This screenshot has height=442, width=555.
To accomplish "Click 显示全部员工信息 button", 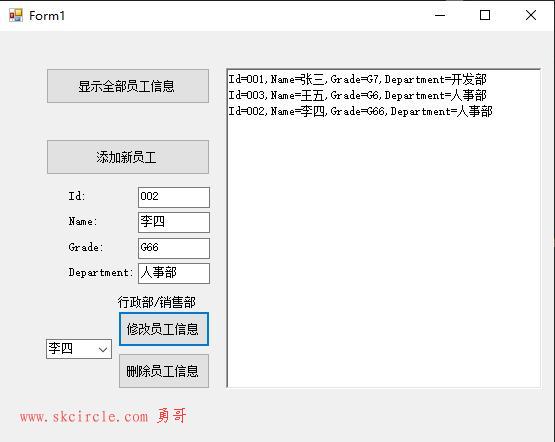I will (x=128, y=86).
